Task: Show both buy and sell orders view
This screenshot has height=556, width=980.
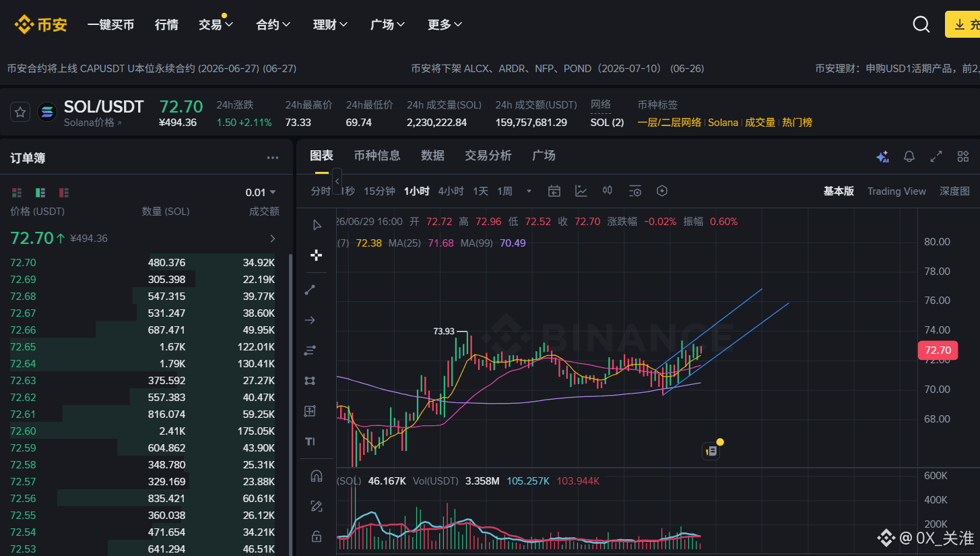Action: click(17, 193)
